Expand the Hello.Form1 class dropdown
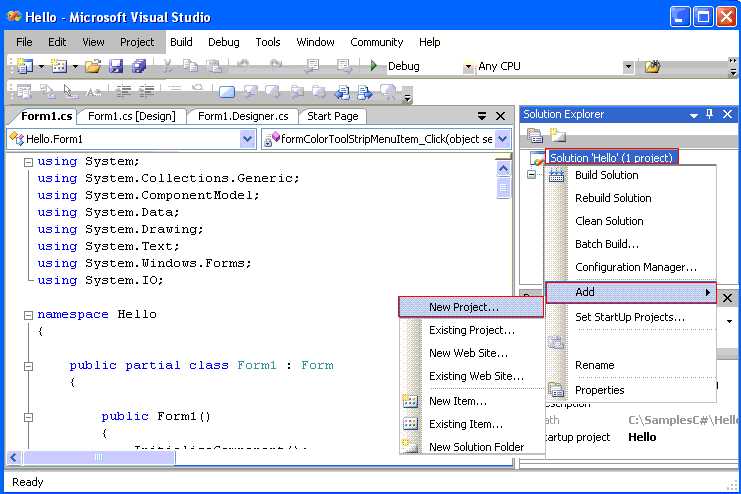 (247, 140)
